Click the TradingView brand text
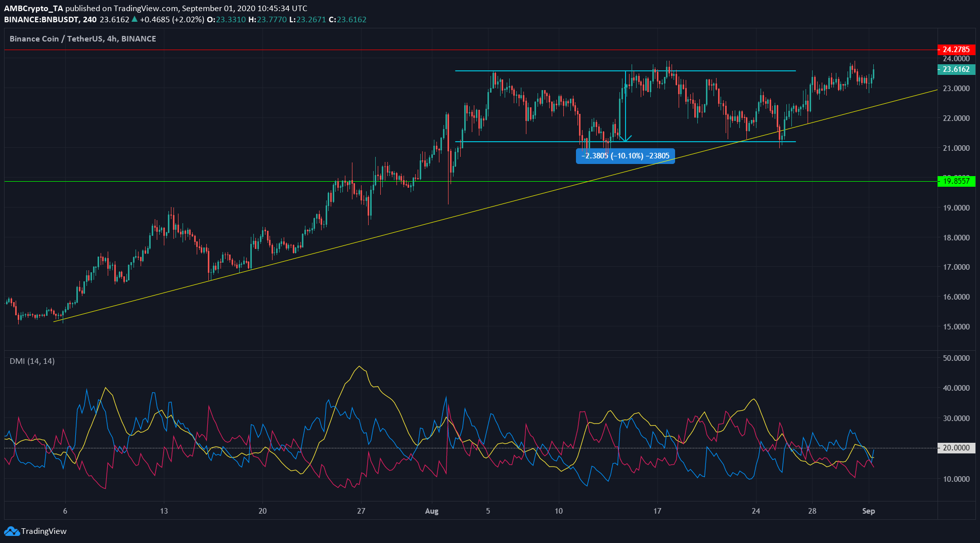The width and height of the screenshot is (980, 543). [x=44, y=531]
